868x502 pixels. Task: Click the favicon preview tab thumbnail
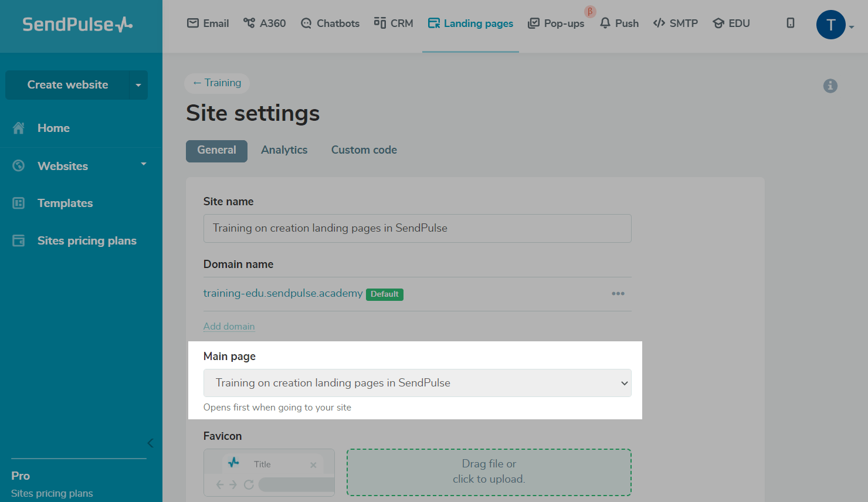(x=269, y=473)
